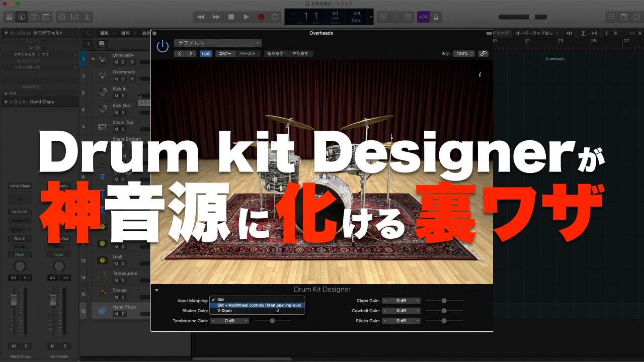Solo the Kick In track
The height and width of the screenshot is (362, 644).
click(x=123, y=96)
